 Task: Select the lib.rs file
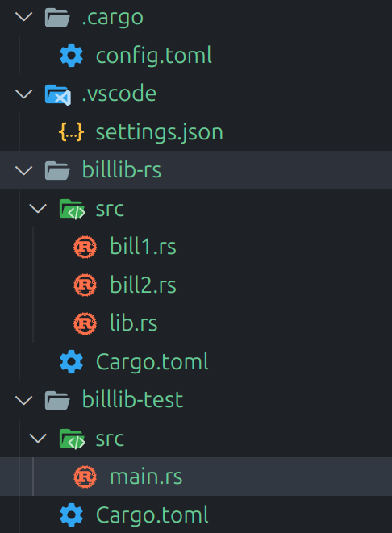pyautogui.click(x=134, y=323)
